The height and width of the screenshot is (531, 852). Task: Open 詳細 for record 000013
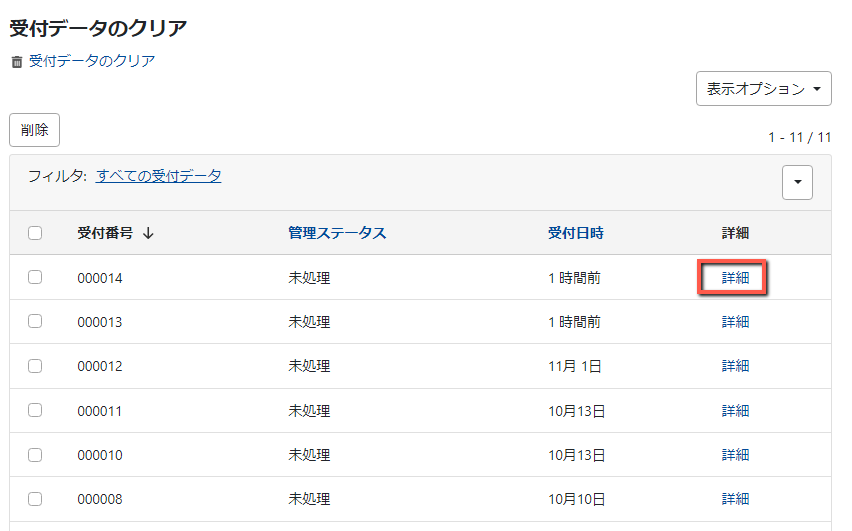tap(735, 322)
